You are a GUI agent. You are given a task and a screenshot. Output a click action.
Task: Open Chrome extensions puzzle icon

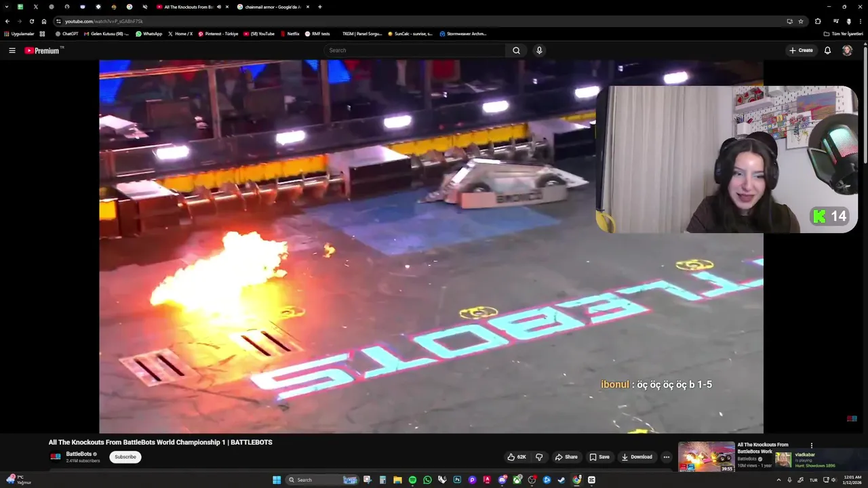pos(818,21)
